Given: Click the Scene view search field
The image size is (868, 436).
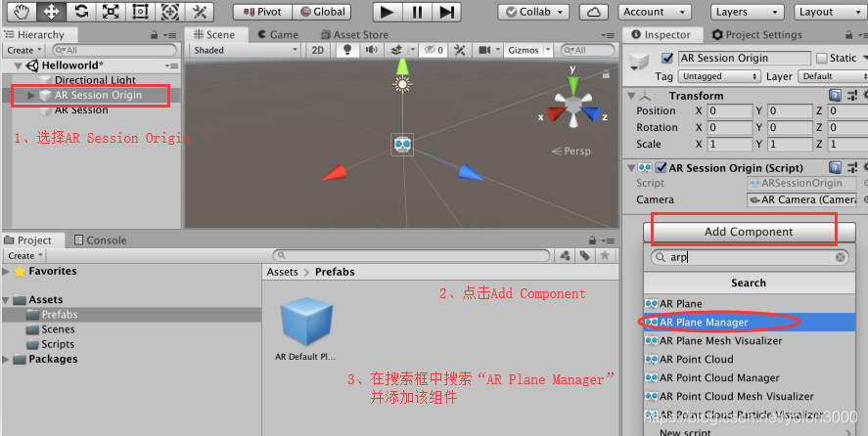Looking at the screenshot, I should coord(587,50).
